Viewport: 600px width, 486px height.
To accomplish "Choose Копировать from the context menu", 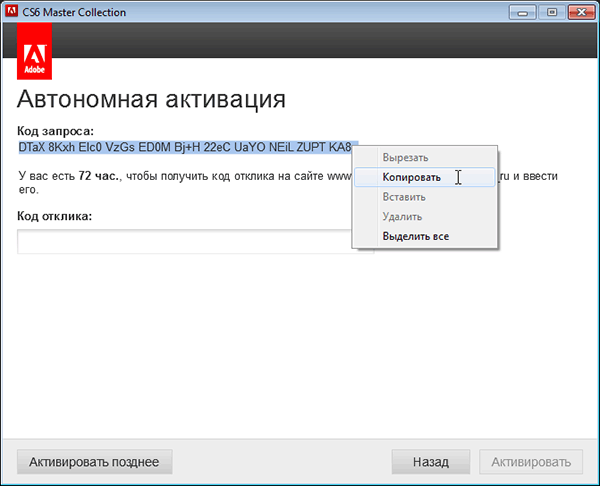I will tap(425, 177).
